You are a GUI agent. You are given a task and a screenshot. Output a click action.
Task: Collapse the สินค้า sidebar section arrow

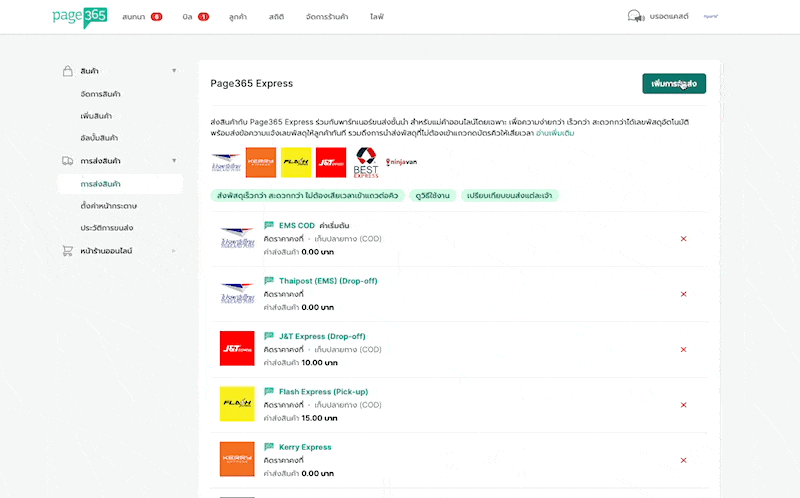tap(174, 71)
